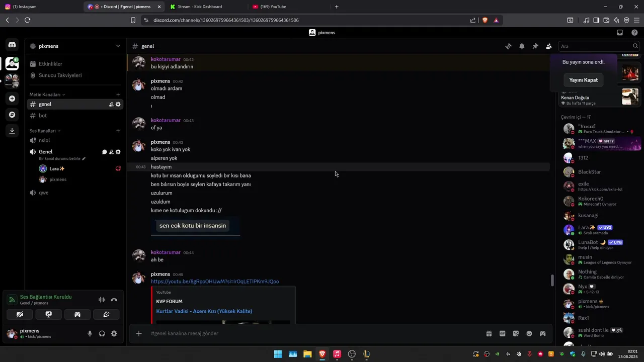Viewport: 644px width, 362px height.
Task: Open Brave Wallet toolbar icon
Action: tap(606, 20)
